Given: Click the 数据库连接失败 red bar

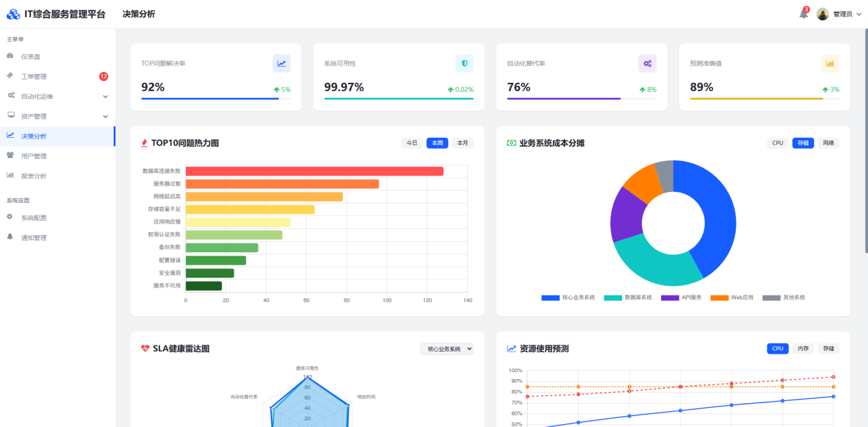Looking at the screenshot, I should pos(314,171).
